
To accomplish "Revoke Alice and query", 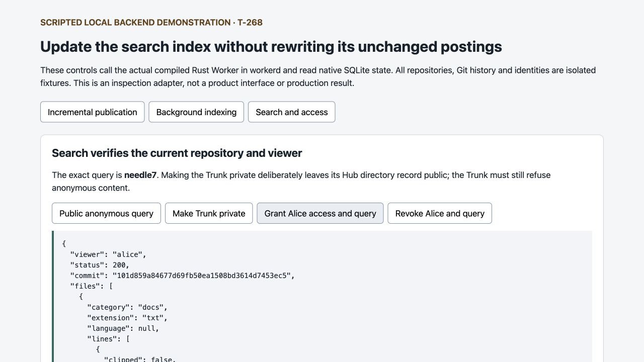I will coord(440,213).
